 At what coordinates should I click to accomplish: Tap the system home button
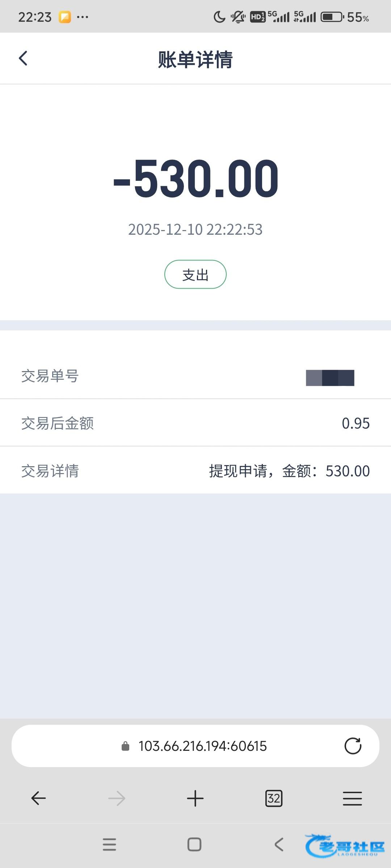[194, 844]
